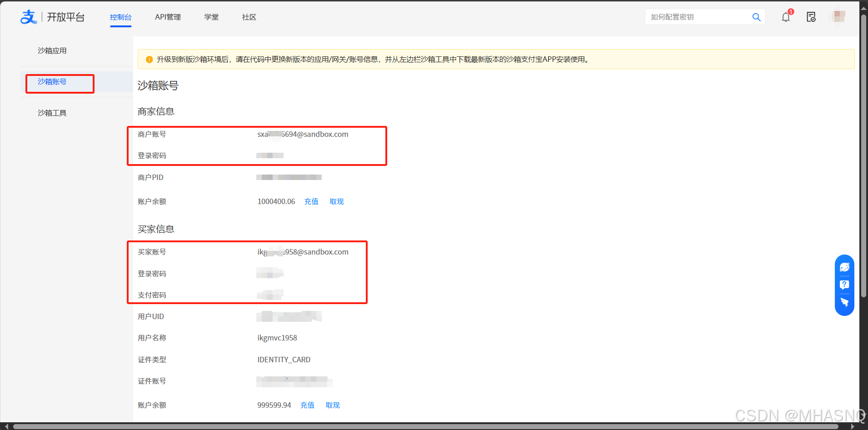Click the user name ikgmvc1958
This screenshot has height=430, width=868.
pos(277,338)
